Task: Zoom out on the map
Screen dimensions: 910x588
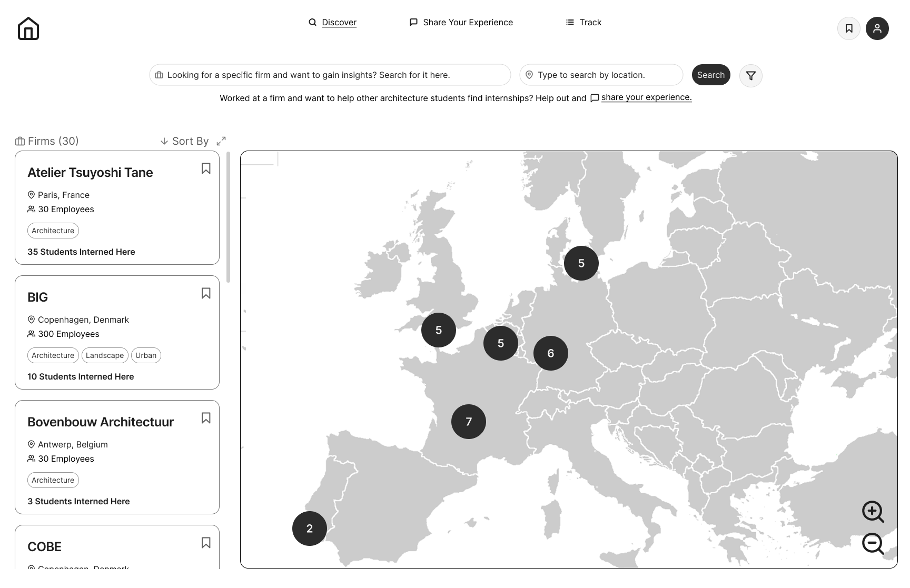Action: 873,544
